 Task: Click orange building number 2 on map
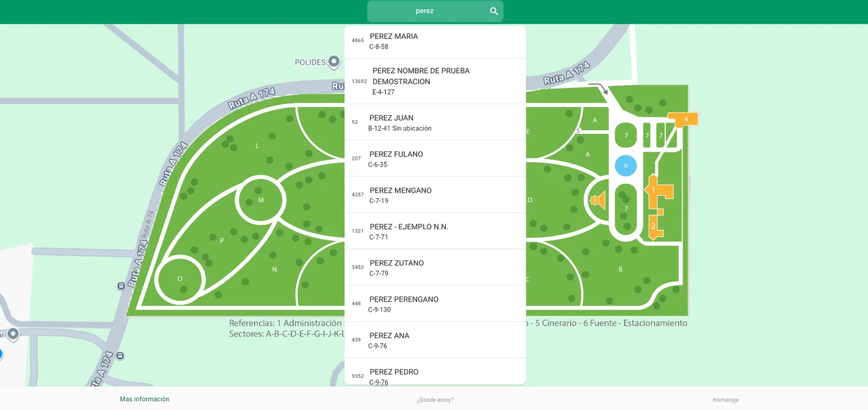click(655, 226)
